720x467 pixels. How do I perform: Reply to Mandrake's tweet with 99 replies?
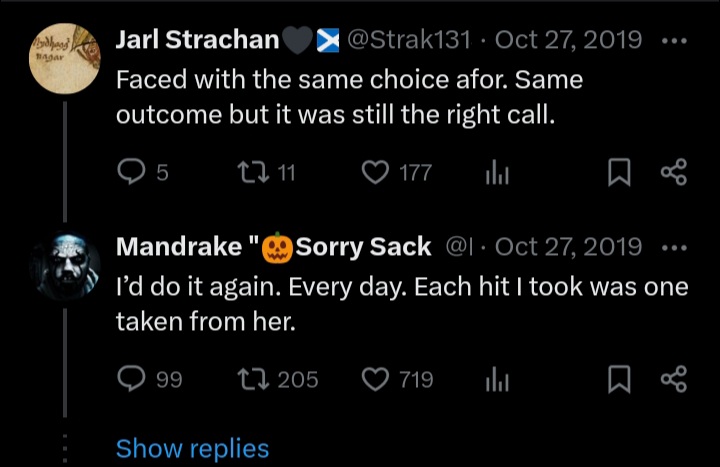coord(131,379)
